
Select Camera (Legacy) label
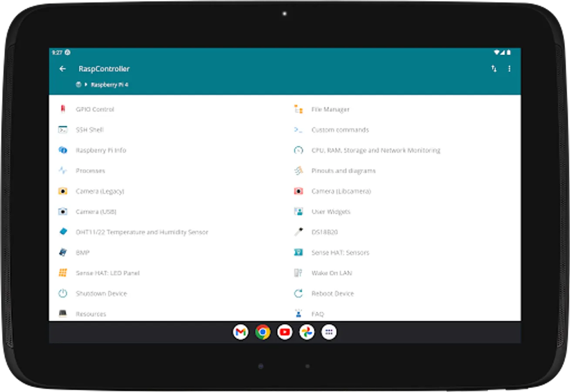pyautogui.click(x=100, y=191)
